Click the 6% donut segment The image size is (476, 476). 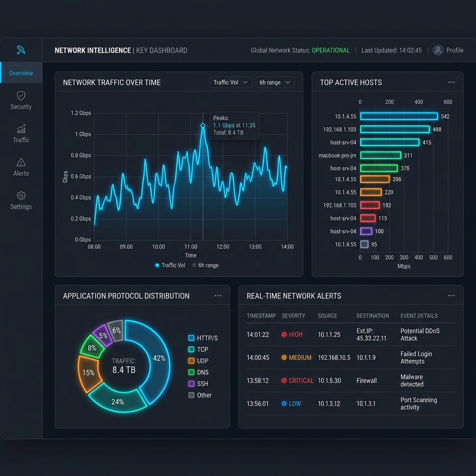click(x=116, y=331)
